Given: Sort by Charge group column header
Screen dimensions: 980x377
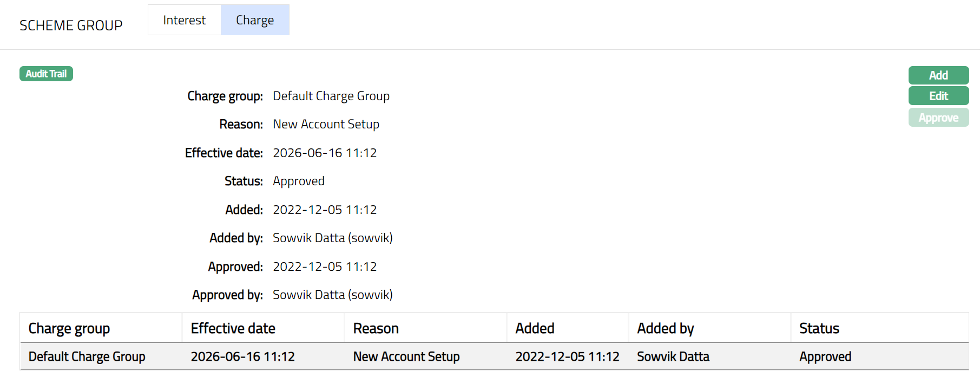Looking at the screenshot, I should 69,328.
